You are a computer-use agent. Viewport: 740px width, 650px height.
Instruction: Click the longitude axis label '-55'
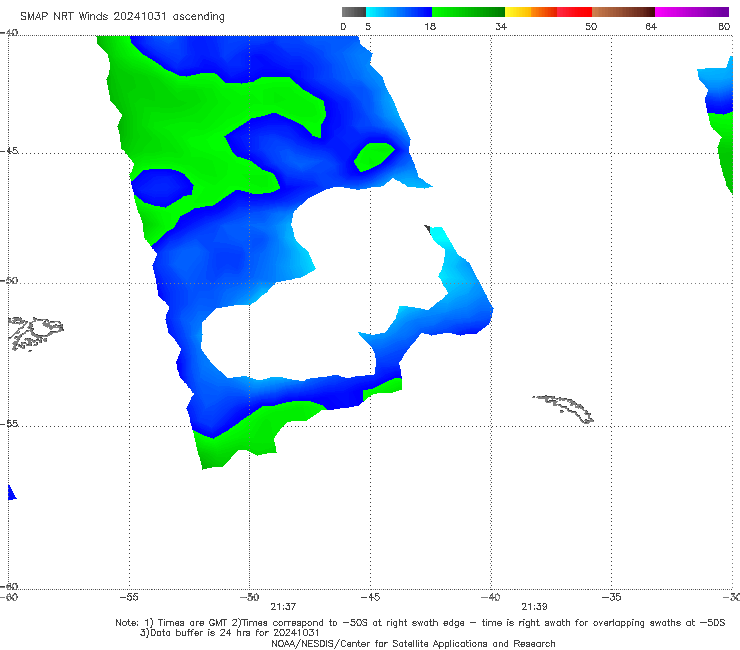tap(129, 597)
